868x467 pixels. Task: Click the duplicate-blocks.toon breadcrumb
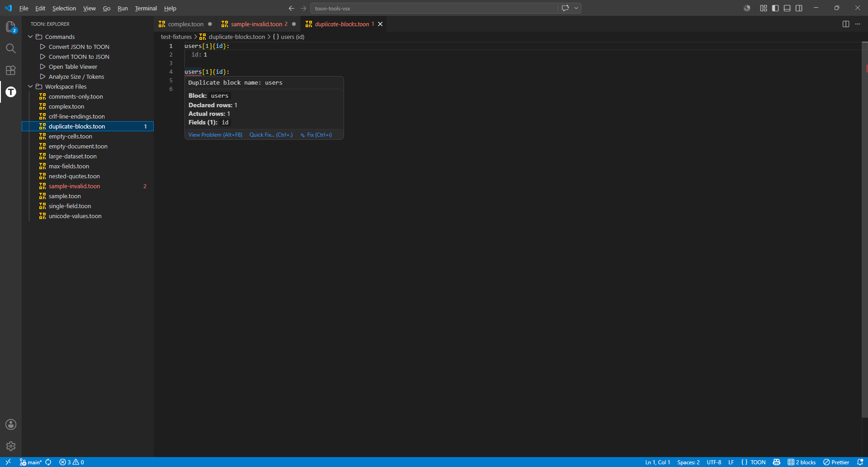tap(232, 37)
